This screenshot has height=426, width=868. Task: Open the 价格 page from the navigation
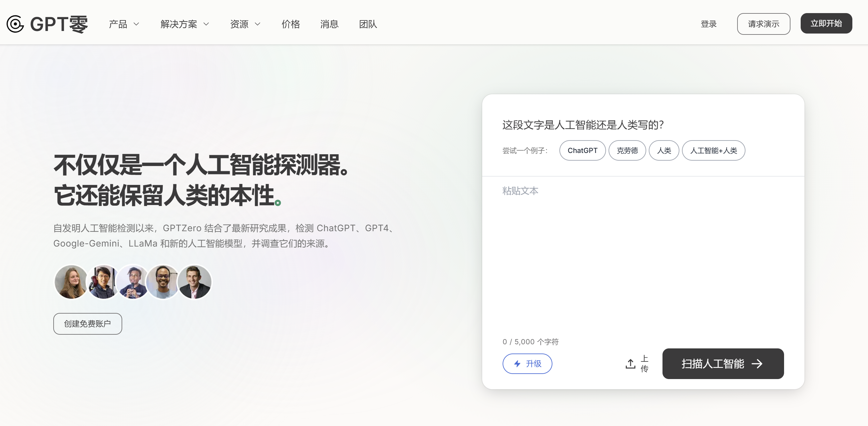(x=290, y=24)
